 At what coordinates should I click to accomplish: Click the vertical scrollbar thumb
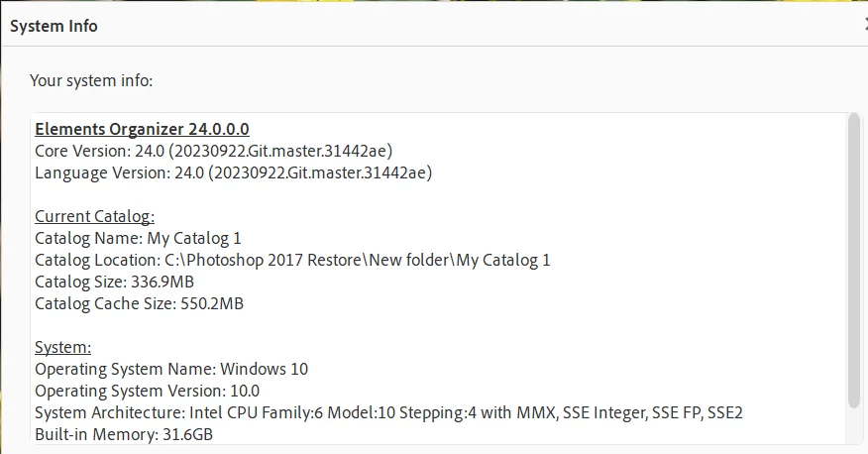pyautogui.click(x=854, y=258)
